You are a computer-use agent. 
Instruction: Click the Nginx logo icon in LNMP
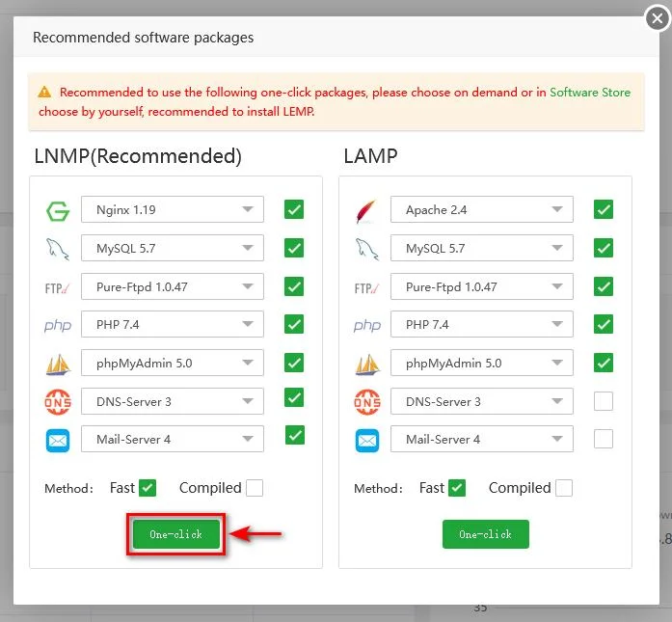[57, 210]
